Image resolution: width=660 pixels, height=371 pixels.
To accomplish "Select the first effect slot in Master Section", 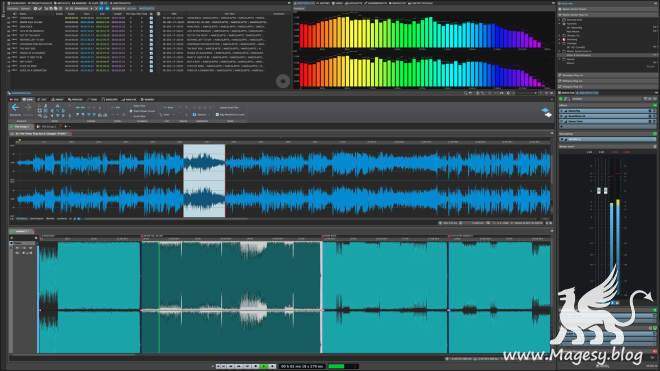I will pos(608,111).
